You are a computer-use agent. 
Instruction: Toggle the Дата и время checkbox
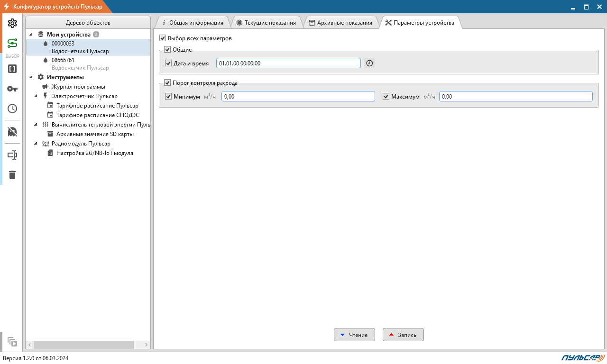click(x=168, y=63)
